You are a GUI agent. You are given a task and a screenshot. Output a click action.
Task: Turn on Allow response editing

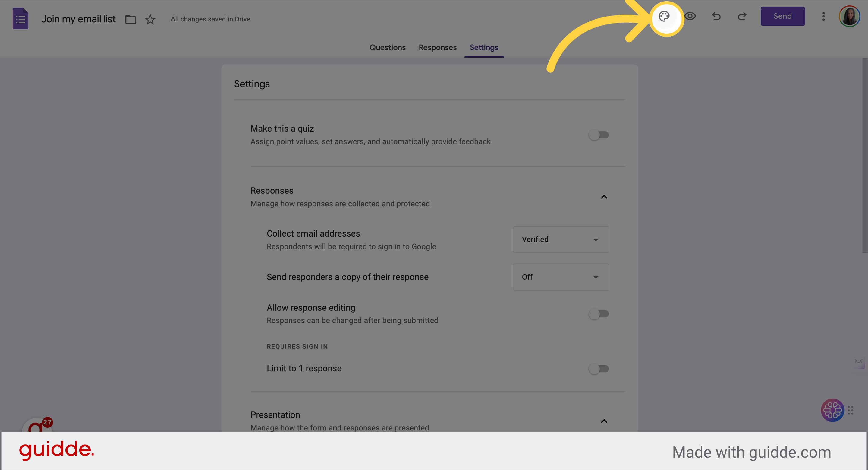pos(599,314)
